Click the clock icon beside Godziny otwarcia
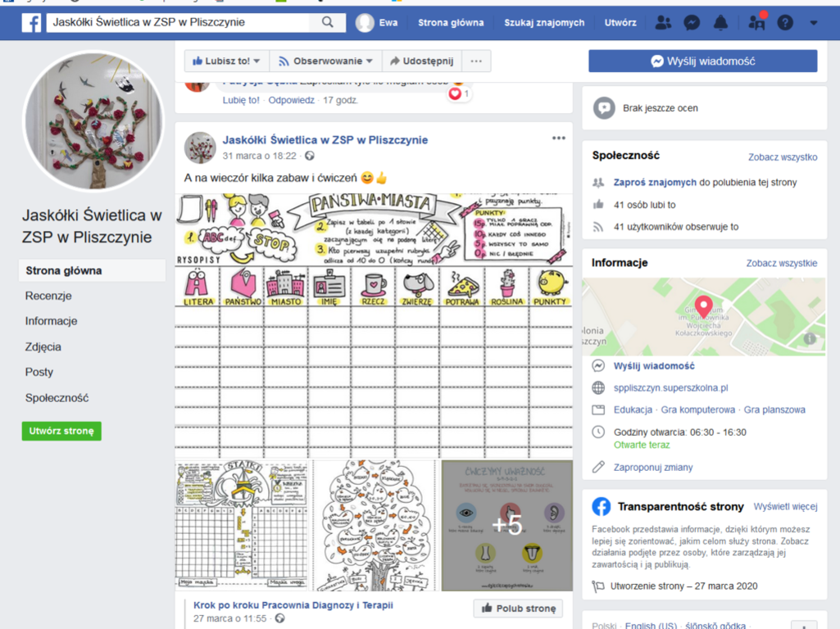Viewport: 840px width, 629px height. click(598, 432)
